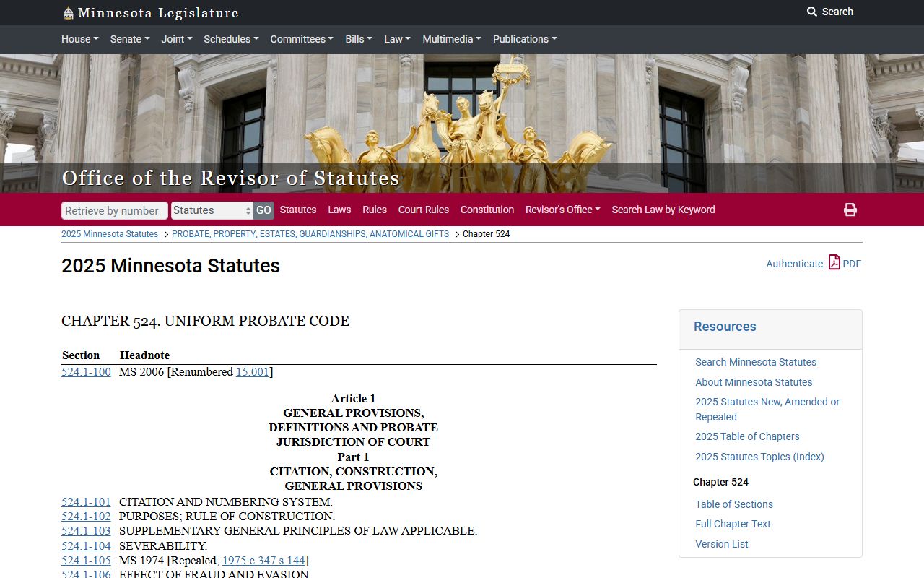
Task: Click the Resources panel heading
Action: click(725, 327)
